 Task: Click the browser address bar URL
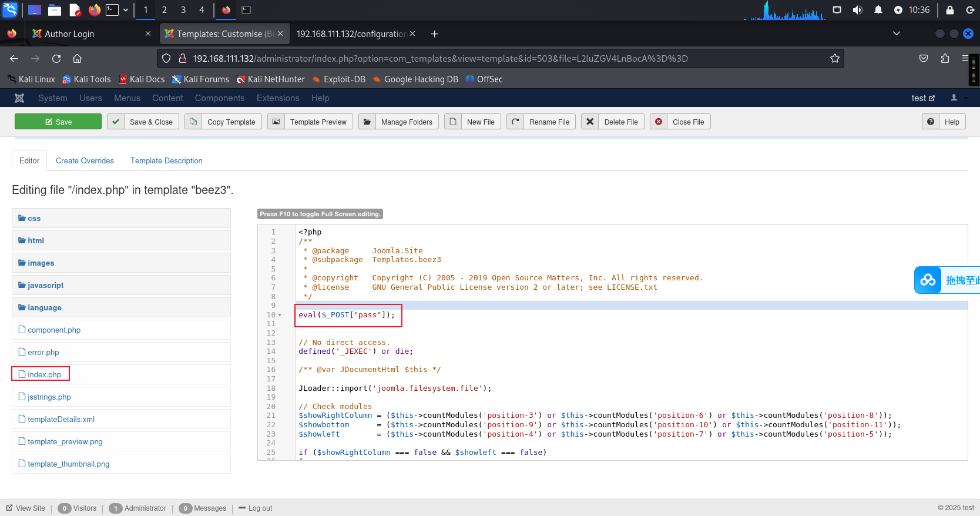[441, 58]
